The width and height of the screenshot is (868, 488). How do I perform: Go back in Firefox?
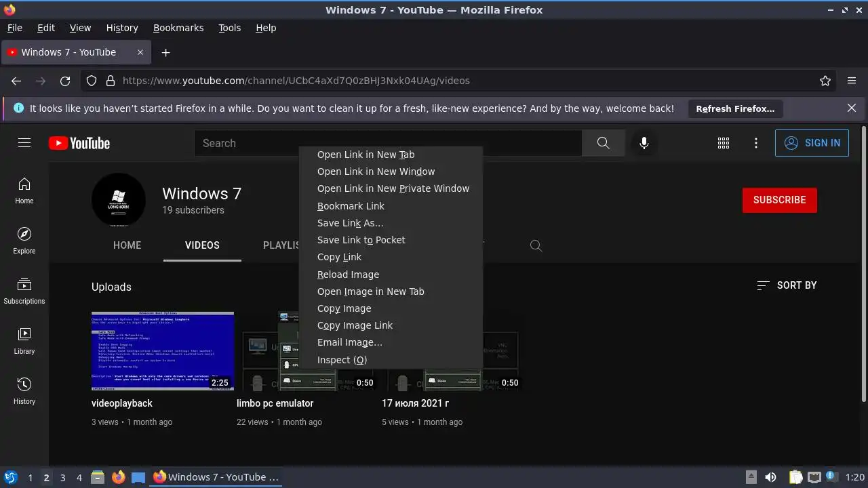(x=16, y=81)
